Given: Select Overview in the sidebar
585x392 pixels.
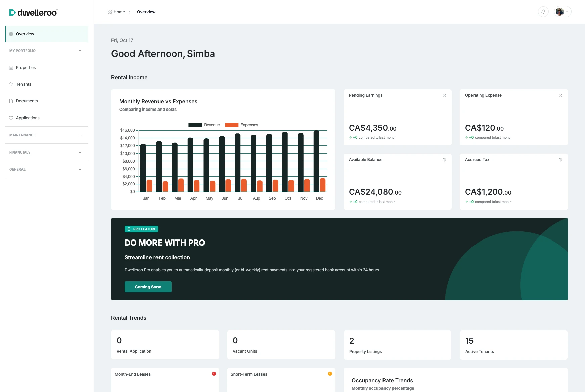Looking at the screenshot, I should tap(25, 34).
